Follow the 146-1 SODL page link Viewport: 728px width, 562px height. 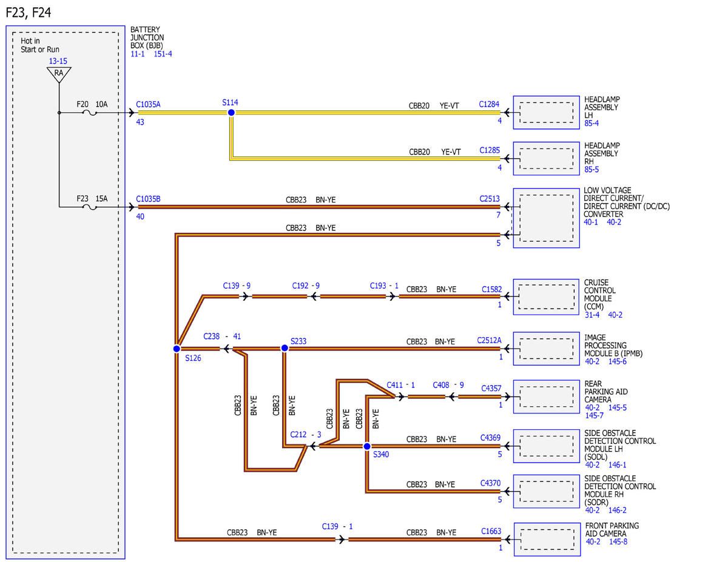[x=618, y=465]
